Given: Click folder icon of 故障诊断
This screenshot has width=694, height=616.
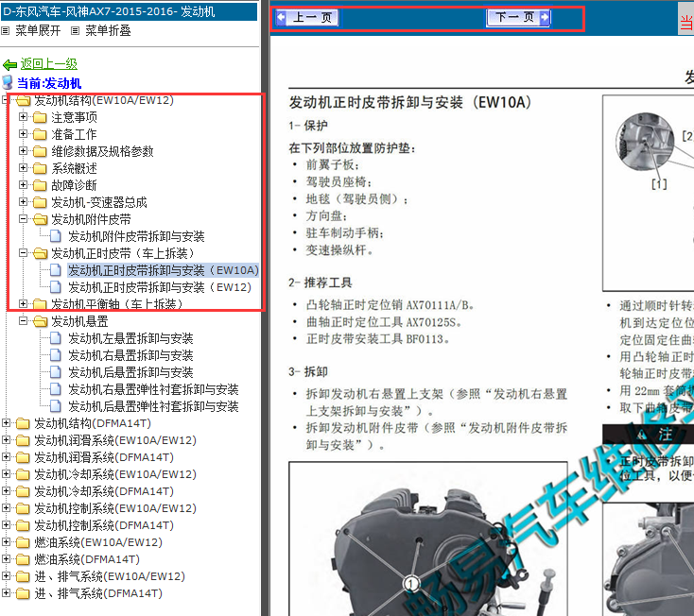Looking at the screenshot, I should [x=40, y=185].
